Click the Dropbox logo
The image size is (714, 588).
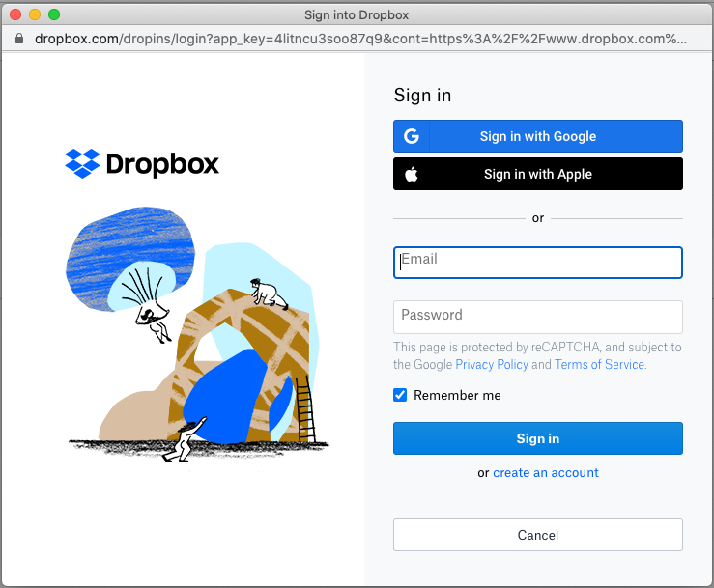pyautogui.click(x=142, y=164)
